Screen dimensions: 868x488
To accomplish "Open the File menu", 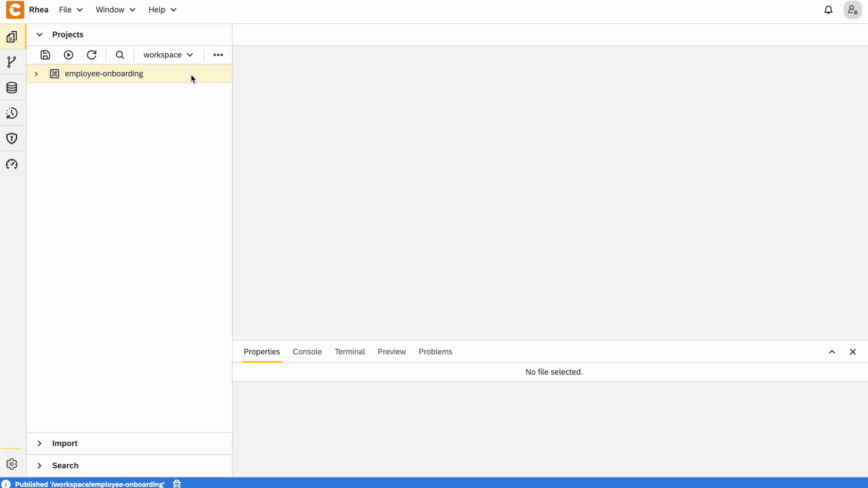I will click(71, 10).
